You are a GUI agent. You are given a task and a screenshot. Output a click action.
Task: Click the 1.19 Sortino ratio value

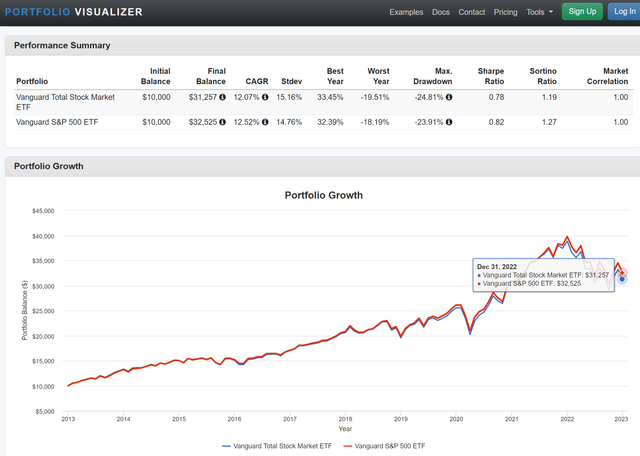point(549,97)
